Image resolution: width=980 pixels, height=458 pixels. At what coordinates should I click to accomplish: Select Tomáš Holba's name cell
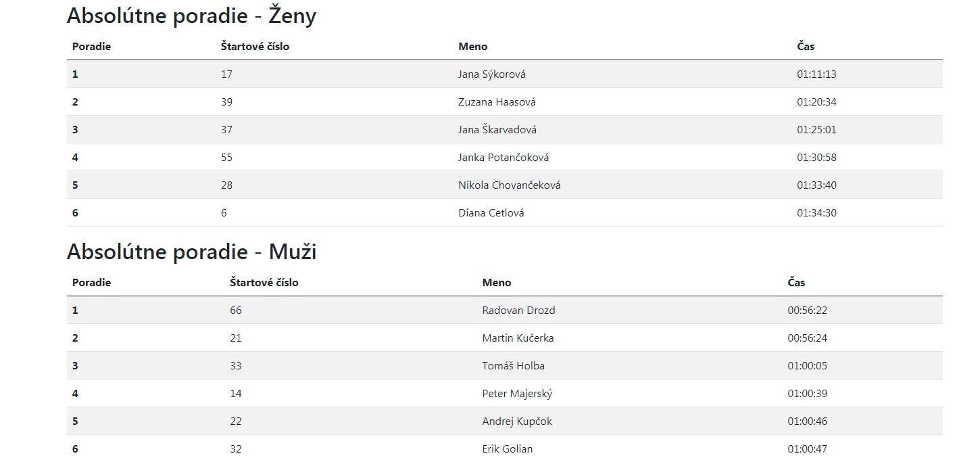[x=513, y=366]
